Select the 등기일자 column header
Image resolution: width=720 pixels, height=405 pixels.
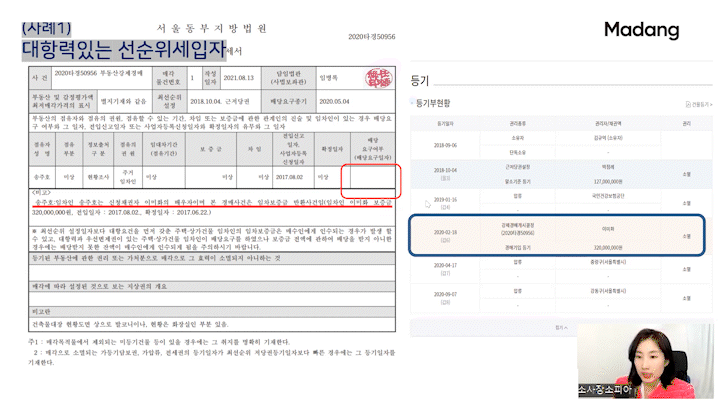(x=444, y=125)
